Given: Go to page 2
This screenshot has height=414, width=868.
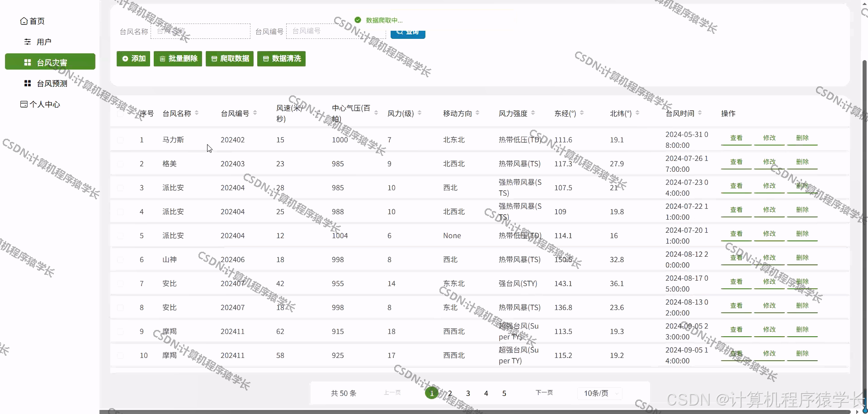Looking at the screenshot, I should (450, 393).
